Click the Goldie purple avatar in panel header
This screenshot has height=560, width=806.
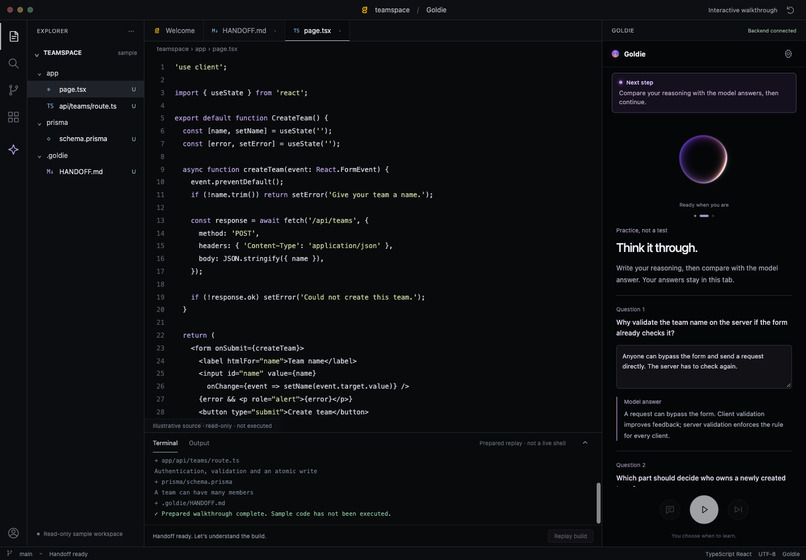[x=615, y=54]
